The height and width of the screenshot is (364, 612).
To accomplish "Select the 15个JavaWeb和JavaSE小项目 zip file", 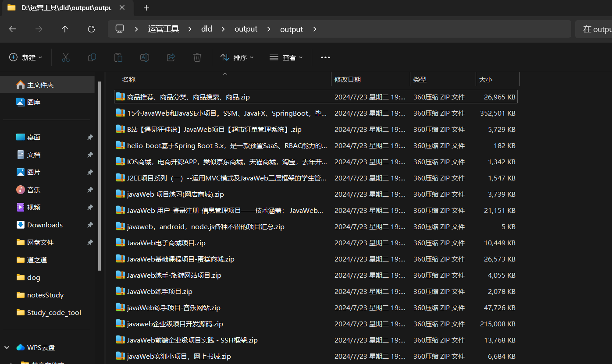I will pyautogui.click(x=316, y=113).
